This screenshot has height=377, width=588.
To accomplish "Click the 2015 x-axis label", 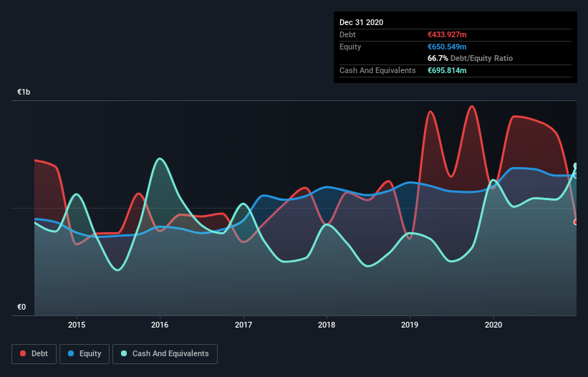I will [77, 325].
